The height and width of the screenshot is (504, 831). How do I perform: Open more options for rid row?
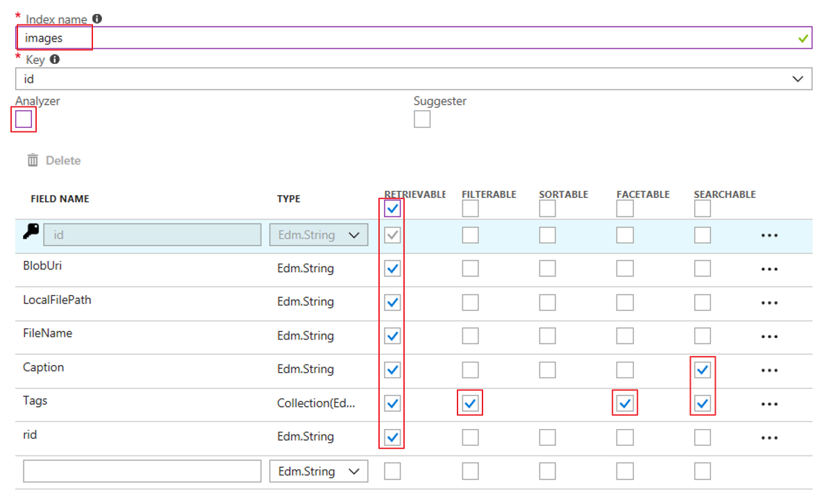tap(769, 438)
